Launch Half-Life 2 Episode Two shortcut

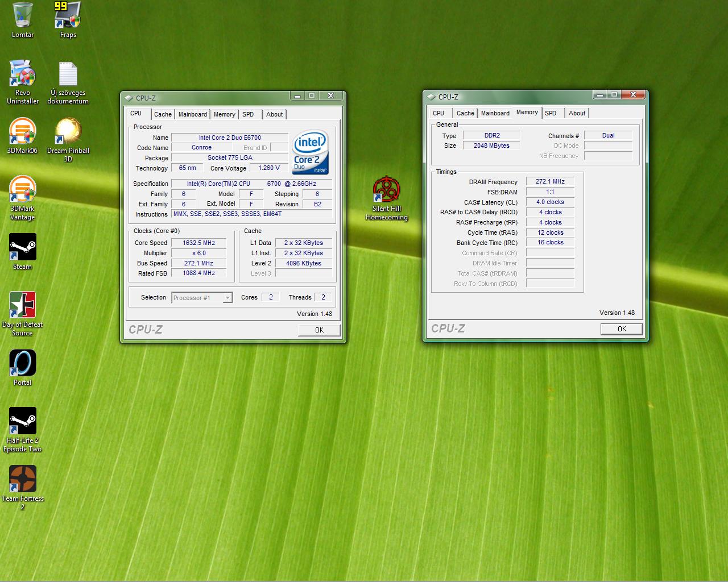[x=23, y=430]
